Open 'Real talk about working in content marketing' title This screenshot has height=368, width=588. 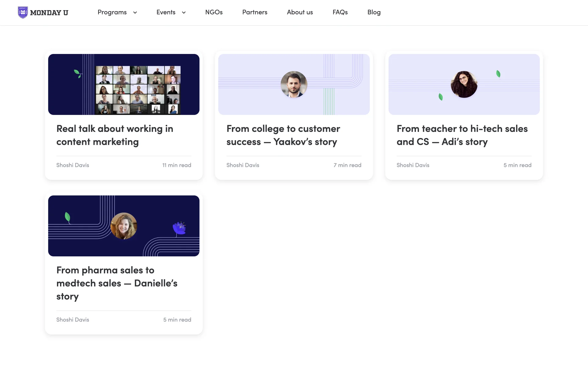coord(115,135)
